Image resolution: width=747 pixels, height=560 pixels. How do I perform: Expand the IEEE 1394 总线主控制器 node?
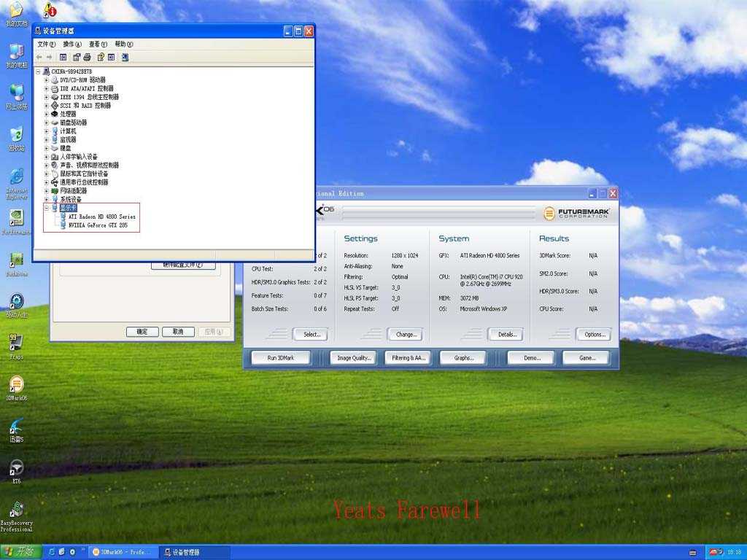click(x=46, y=97)
